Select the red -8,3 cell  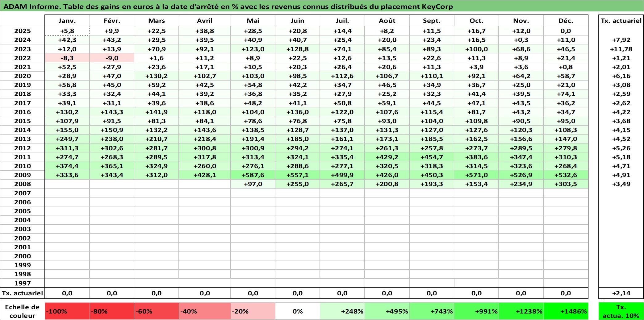tap(67, 58)
